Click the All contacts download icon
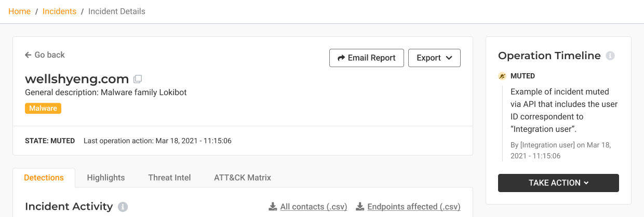Viewport: 644px width, 217px height. click(273, 207)
